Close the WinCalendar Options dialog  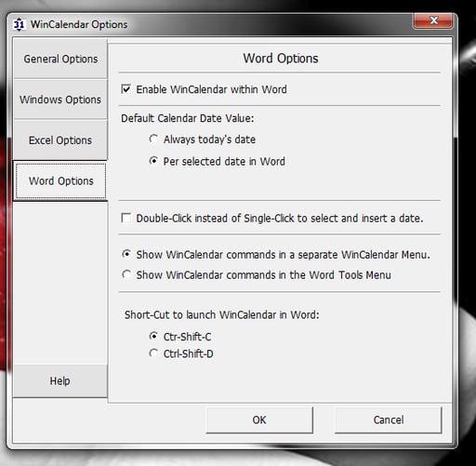tap(433, 20)
